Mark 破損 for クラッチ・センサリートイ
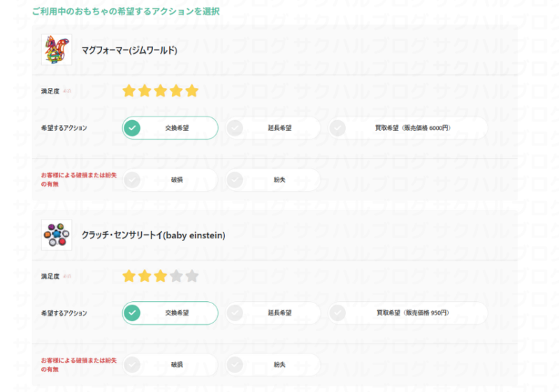The height and width of the screenshot is (392, 559). [170, 365]
